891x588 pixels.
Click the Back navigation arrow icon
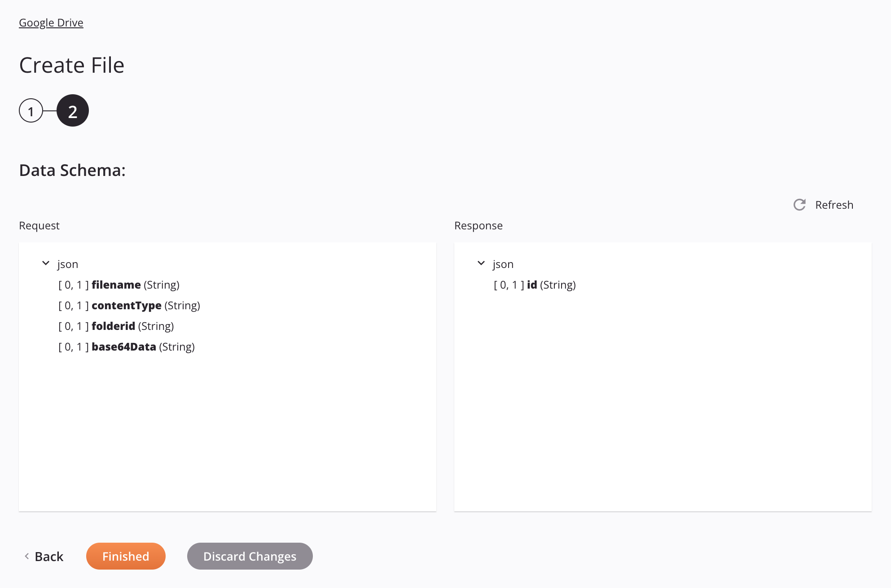click(27, 556)
